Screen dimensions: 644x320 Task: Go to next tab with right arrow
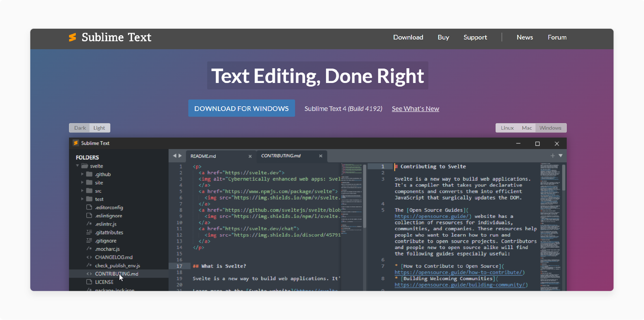(180, 156)
